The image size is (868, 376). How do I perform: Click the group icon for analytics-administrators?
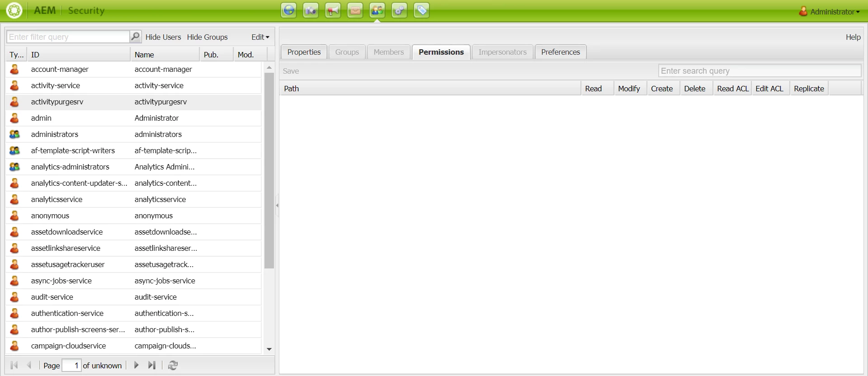tap(14, 167)
